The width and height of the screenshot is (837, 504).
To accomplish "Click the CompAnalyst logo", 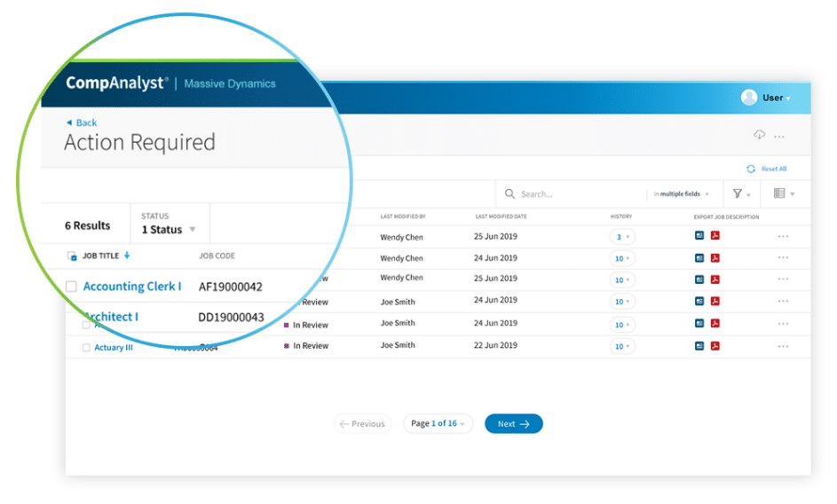I will tap(117, 83).
